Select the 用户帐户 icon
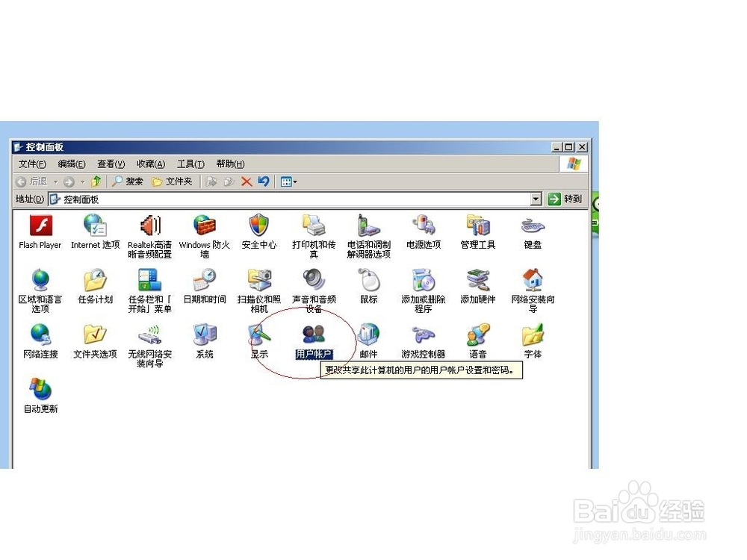 pos(314,335)
